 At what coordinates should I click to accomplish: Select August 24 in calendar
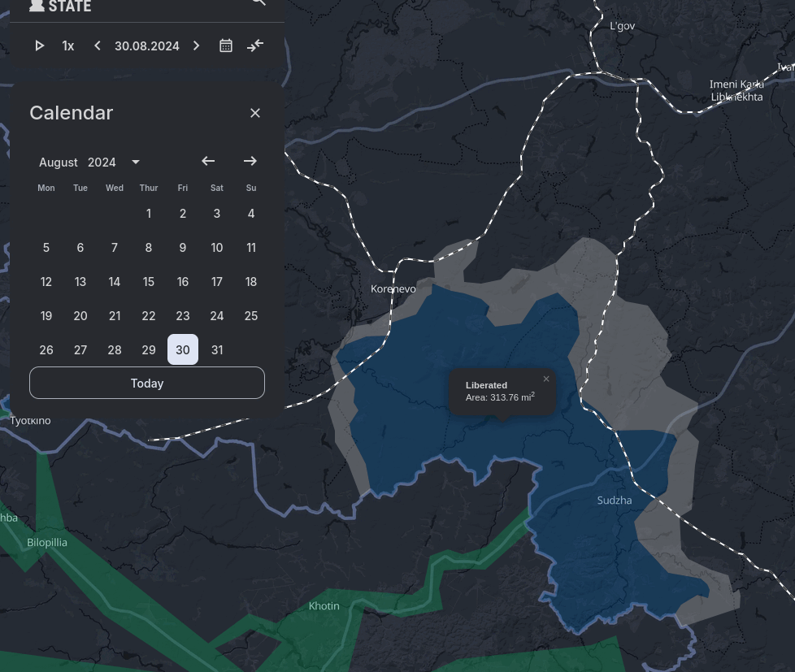(x=217, y=316)
